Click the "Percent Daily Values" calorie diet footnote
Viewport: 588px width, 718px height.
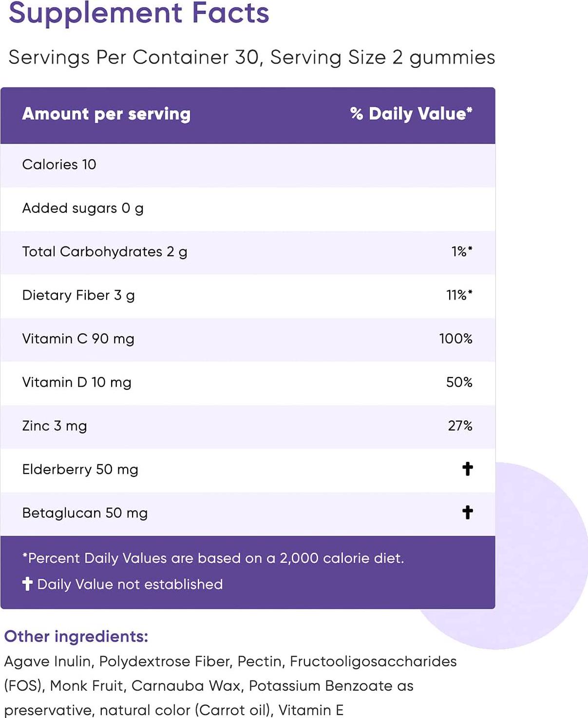[x=213, y=558]
